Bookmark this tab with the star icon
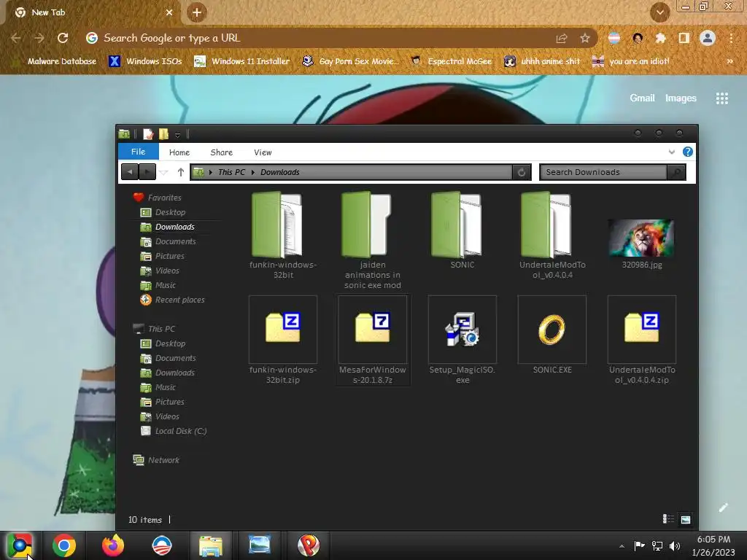 tap(585, 38)
